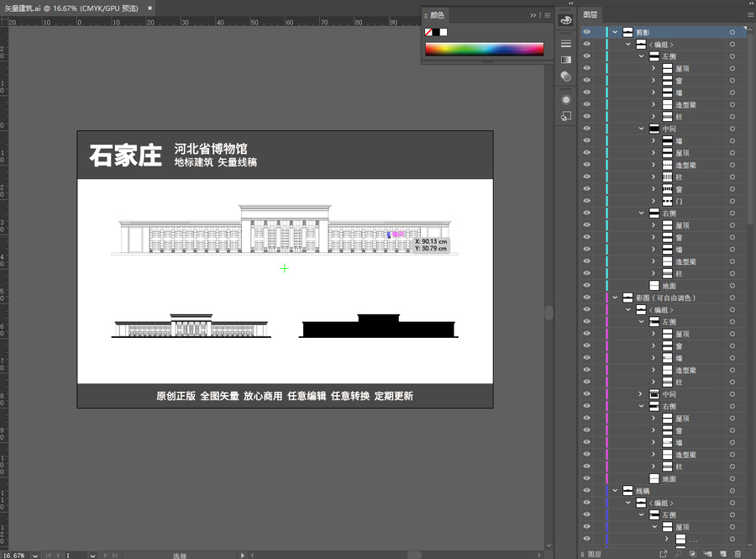Collapse the 剪影 layer chevron

[615, 32]
